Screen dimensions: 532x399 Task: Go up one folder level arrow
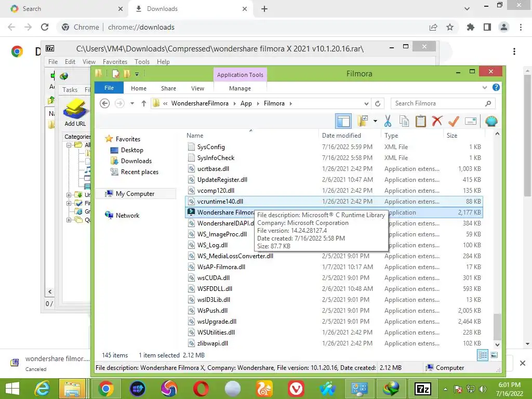[x=144, y=103]
